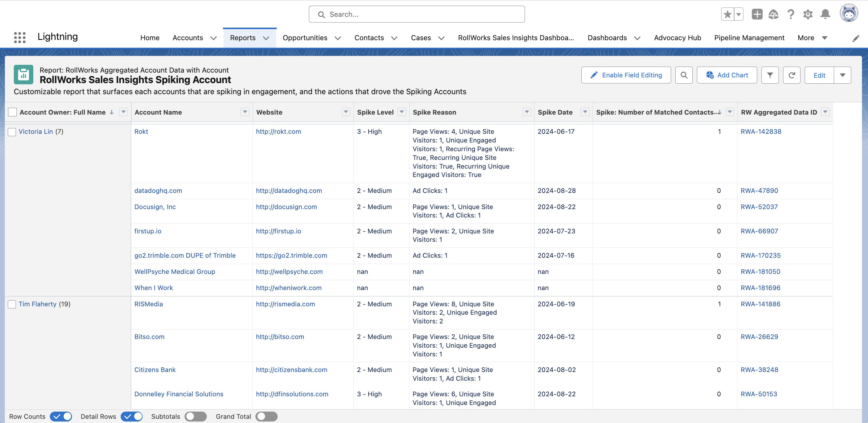868x423 pixels.
Task: Click the Favorites star icon
Action: point(728,14)
